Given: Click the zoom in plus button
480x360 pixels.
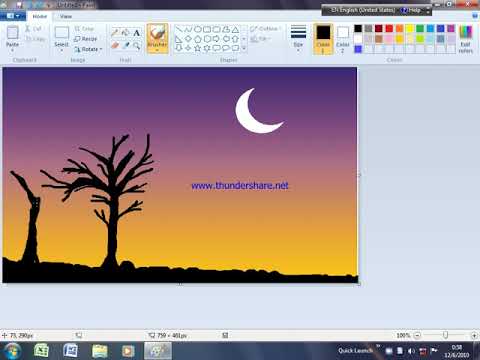Looking at the screenshot, I should (x=474, y=335).
